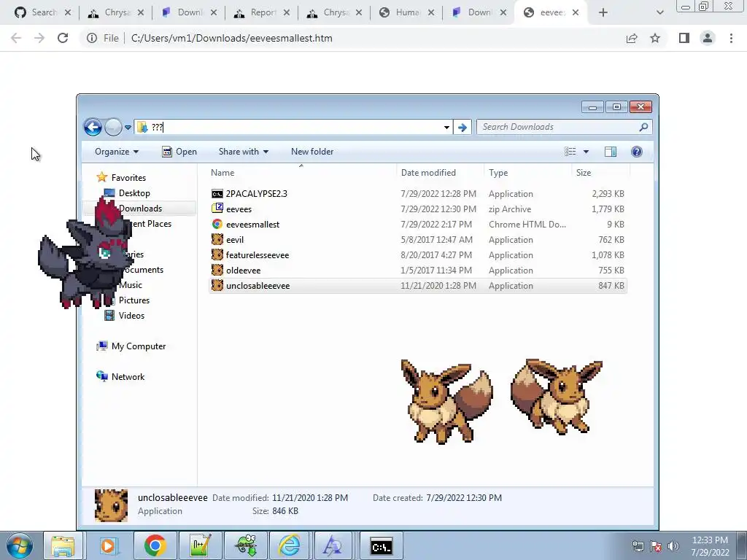Switch to the GitHub Search tab
Screen dimensions: 747x560
tap(43, 12)
